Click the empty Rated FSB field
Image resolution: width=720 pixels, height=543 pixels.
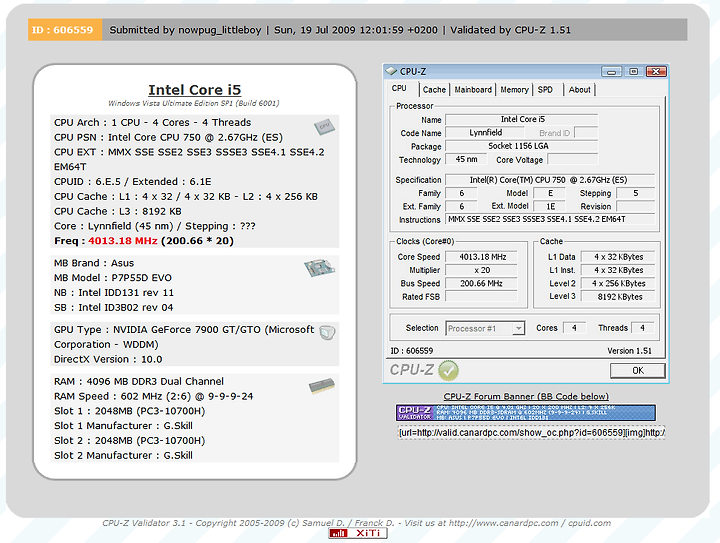click(x=481, y=297)
